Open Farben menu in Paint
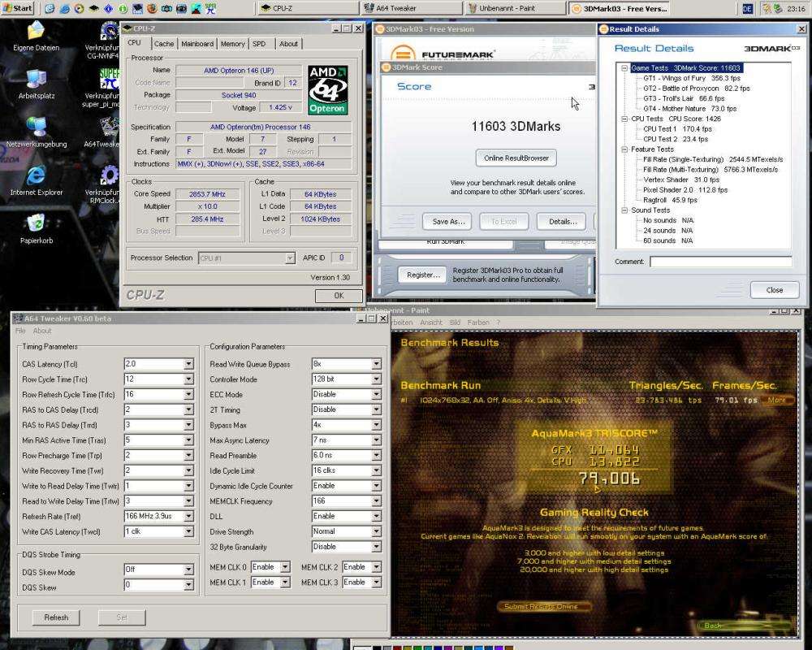 tap(478, 323)
